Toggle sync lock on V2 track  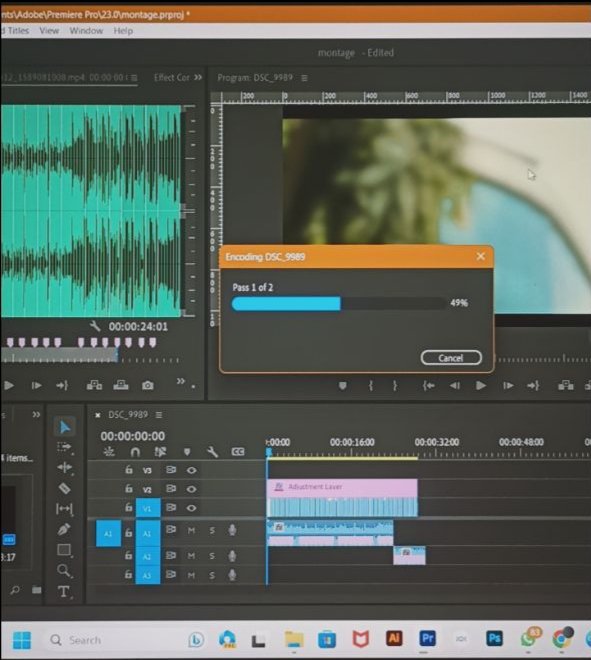coord(171,489)
